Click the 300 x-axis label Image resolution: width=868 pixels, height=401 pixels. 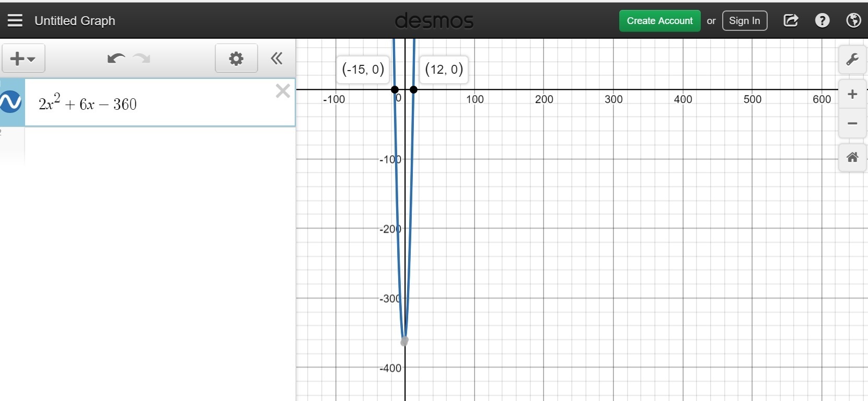(614, 99)
